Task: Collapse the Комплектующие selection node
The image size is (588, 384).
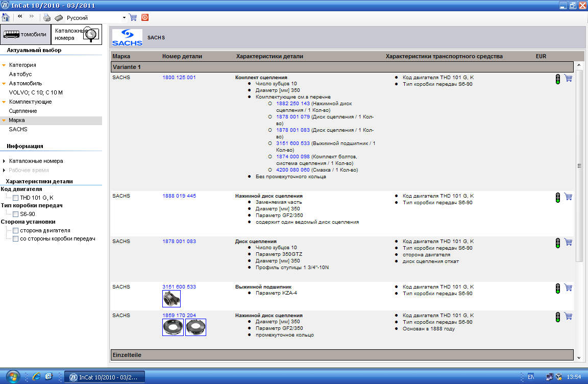Action: pyautogui.click(x=4, y=102)
